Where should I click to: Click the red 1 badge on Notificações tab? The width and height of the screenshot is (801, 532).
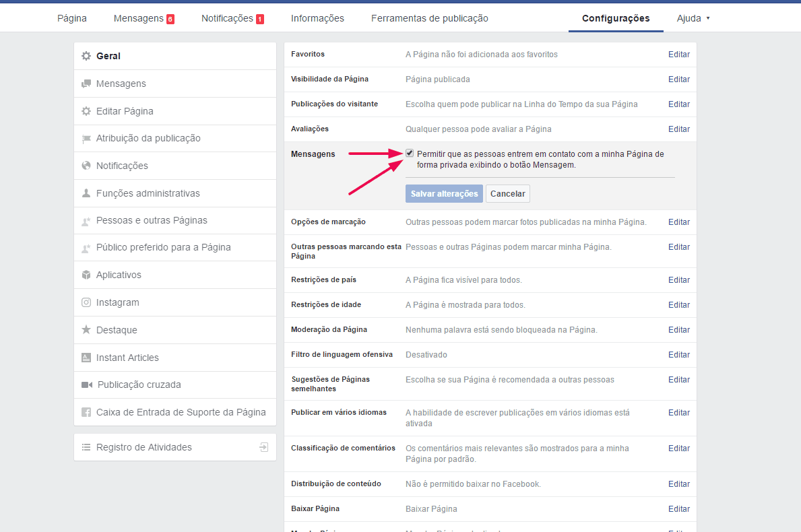click(260, 20)
